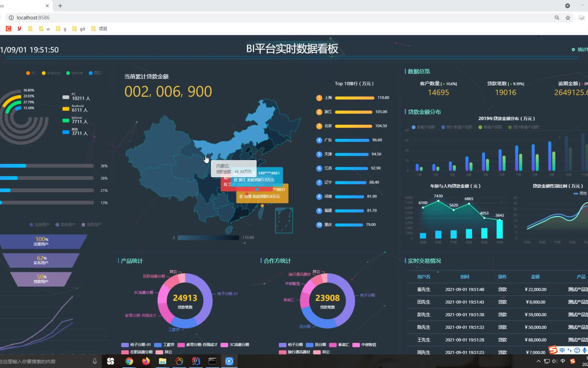Open Google Chrome from the taskbar
The width and height of the screenshot is (588, 368).
[129, 361]
